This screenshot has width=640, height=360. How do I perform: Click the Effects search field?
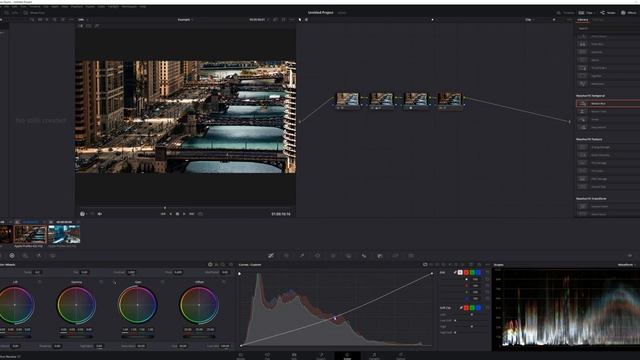pos(608,28)
